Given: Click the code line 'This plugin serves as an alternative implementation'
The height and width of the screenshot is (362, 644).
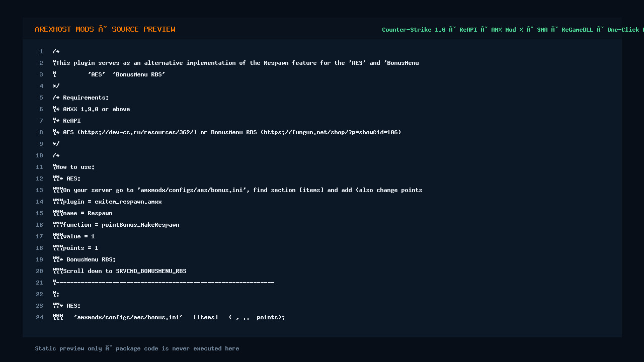Looking at the screenshot, I should coord(235,63).
